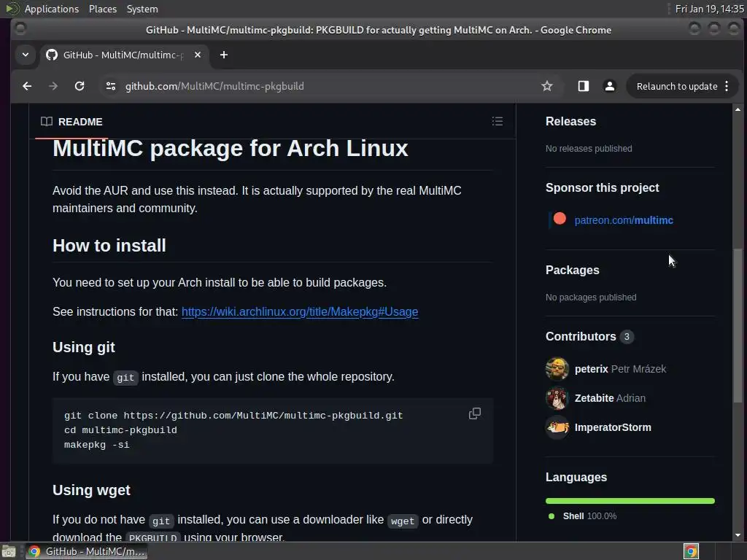This screenshot has width=747, height=560.
Task: Click the README book icon
Action: pyautogui.click(x=47, y=122)
